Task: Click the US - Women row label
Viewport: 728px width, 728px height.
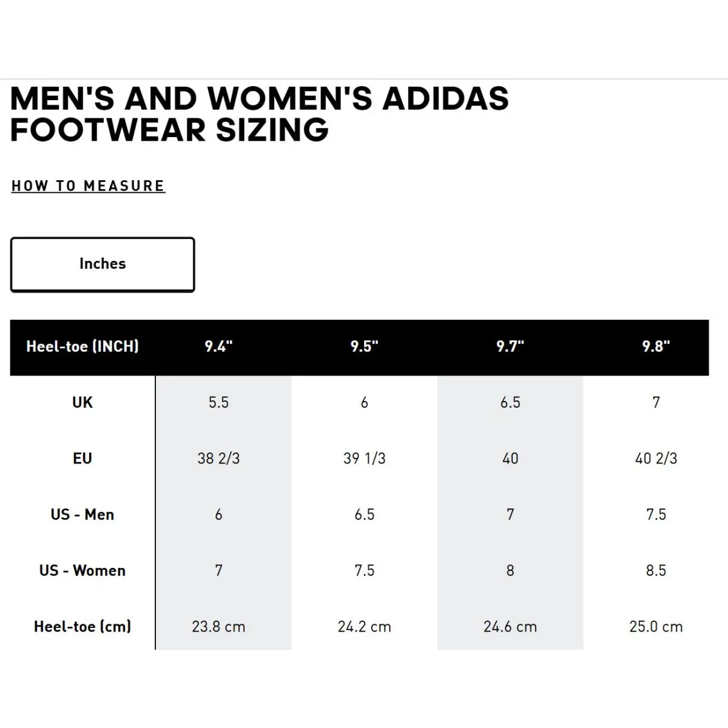Action: (83, 570)
